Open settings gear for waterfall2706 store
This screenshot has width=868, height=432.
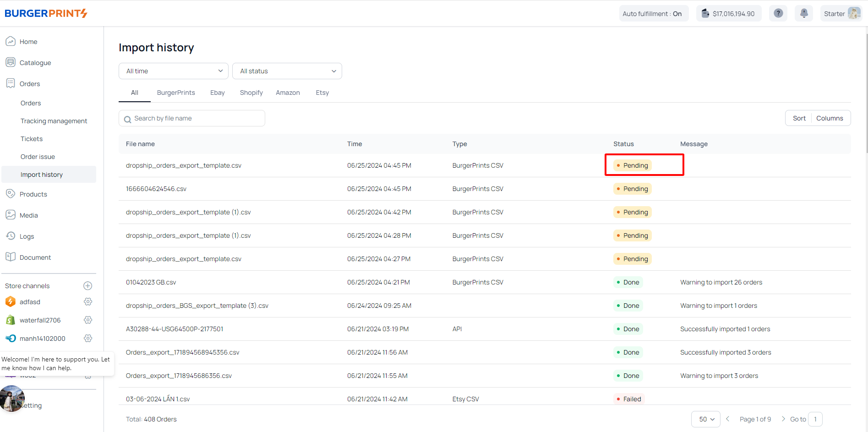pyautogui.click(x=88, y=320)
